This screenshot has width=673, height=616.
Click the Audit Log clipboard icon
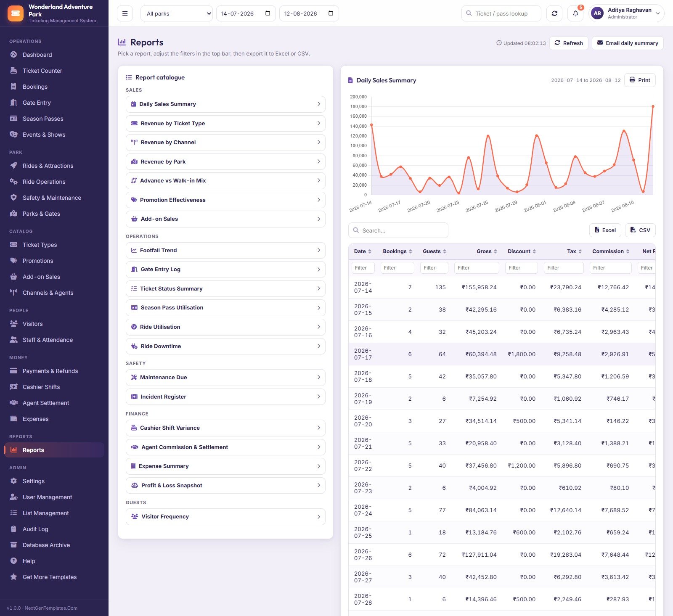click(x=14, y=529)
